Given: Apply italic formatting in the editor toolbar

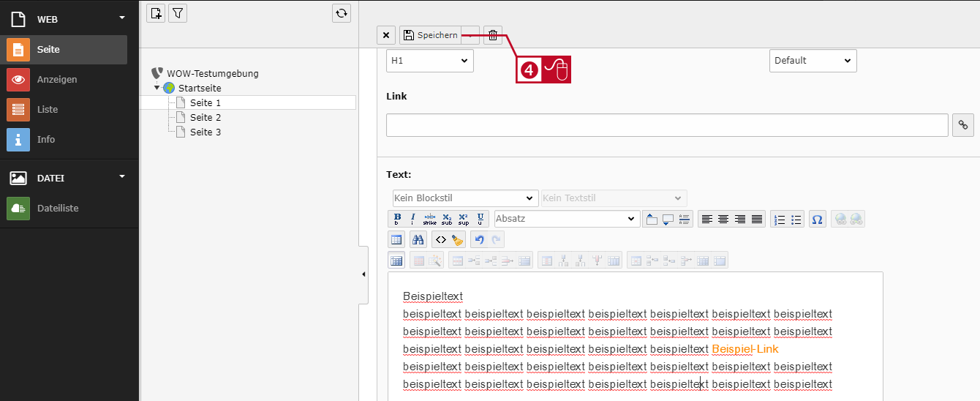Looking at the screenshot, I should coord(412,219).
